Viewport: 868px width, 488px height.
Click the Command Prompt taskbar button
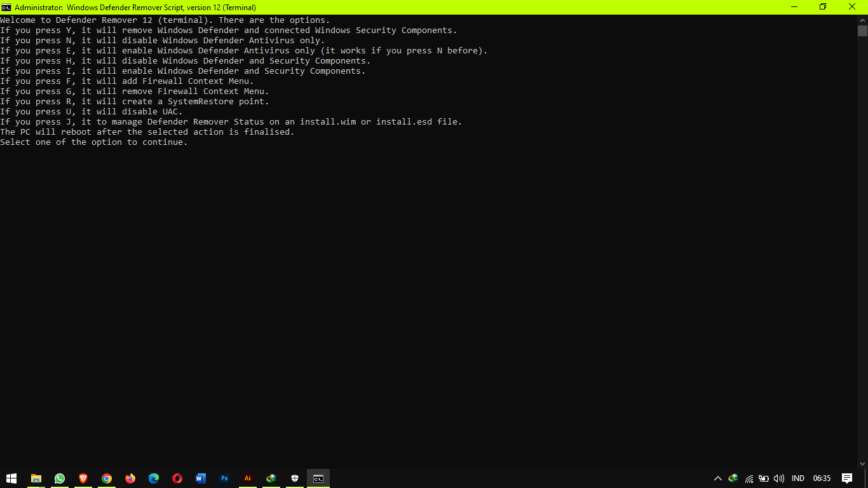click(318, 478)
